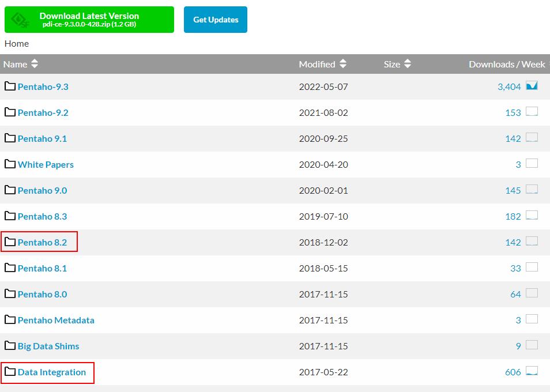This screenshot has height=392, width=550.
Task: Open the download stats chart for Pentaho 9.1
Action: [x=532, y=137]
